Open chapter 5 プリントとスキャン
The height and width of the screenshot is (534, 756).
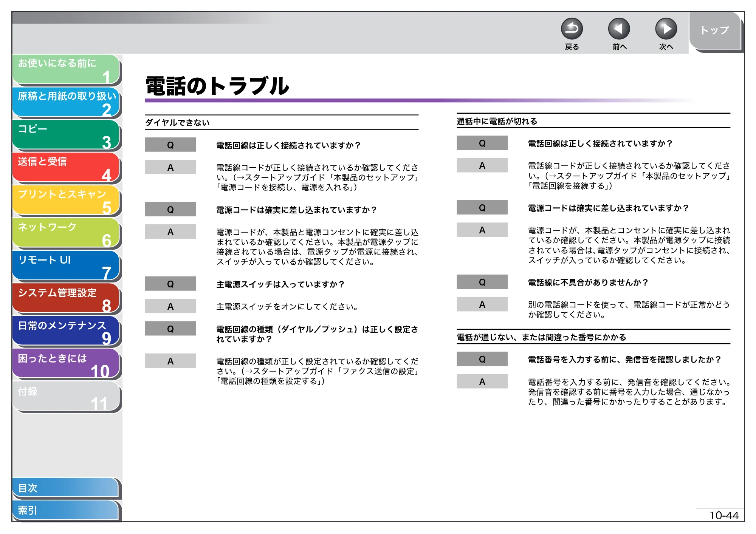click(x=66, y=200)
